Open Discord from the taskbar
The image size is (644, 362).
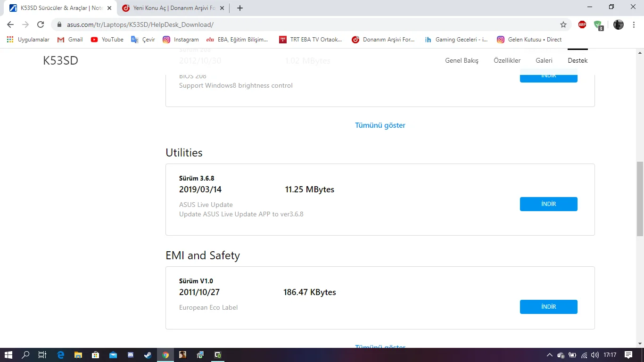[131, 355]
